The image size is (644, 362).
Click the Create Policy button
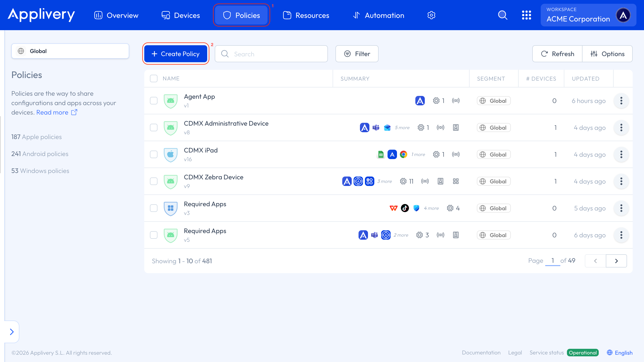tap(176, 54)
